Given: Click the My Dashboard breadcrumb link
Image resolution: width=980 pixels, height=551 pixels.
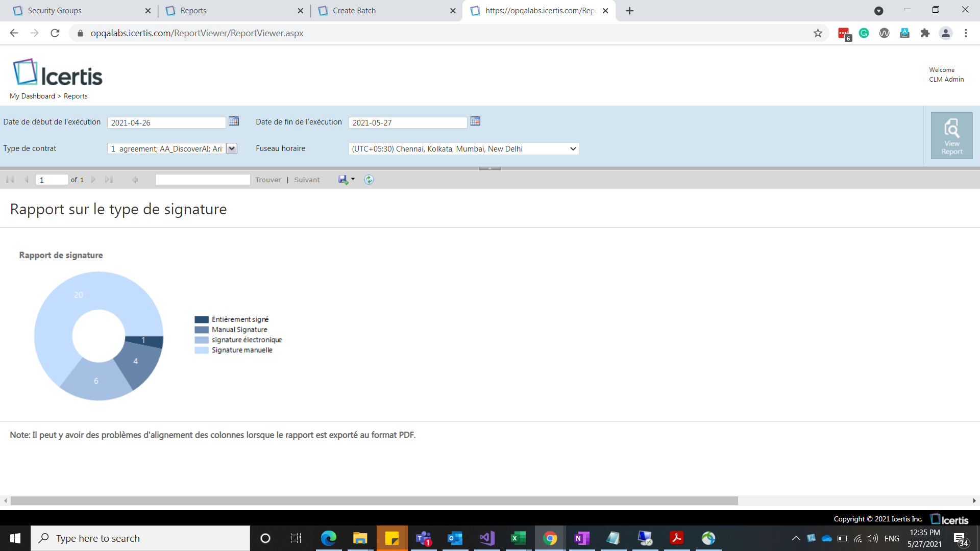Looking at the screenshot, I should 32,96.
